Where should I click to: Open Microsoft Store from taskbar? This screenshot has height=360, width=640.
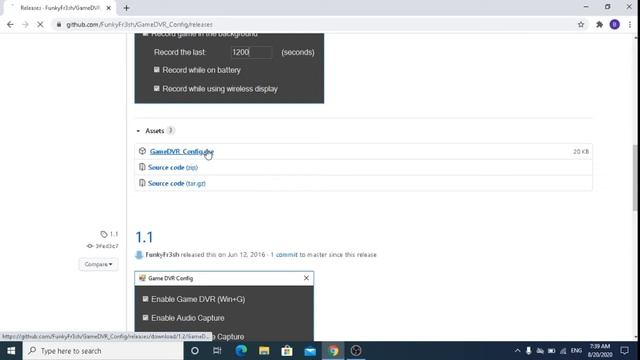287,351
